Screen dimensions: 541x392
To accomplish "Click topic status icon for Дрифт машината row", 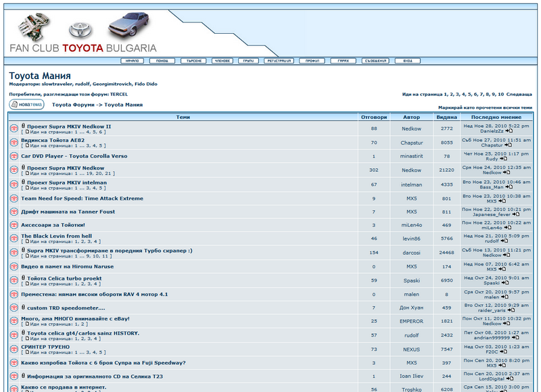I will [14, 212].
